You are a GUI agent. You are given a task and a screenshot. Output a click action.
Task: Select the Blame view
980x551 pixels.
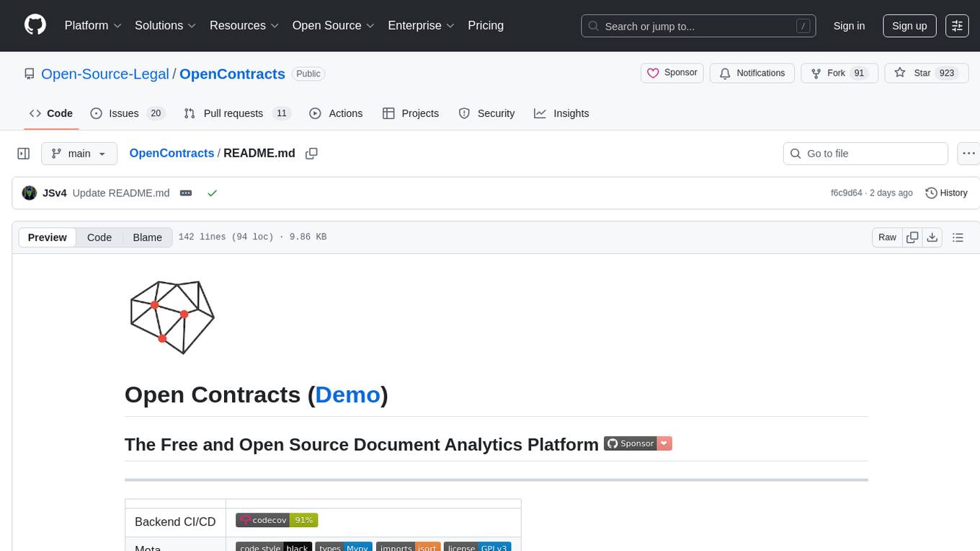click(x=147, y=237)
